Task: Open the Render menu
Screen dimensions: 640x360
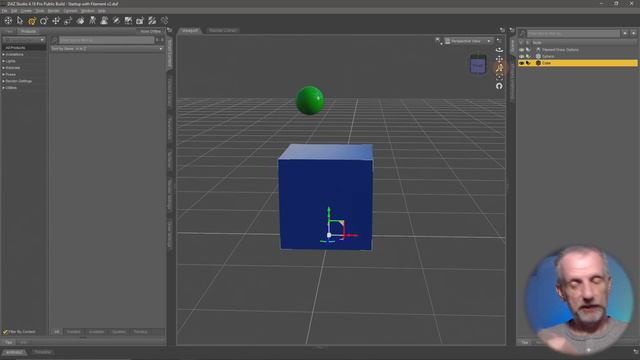Action: [x=53, y=11]
